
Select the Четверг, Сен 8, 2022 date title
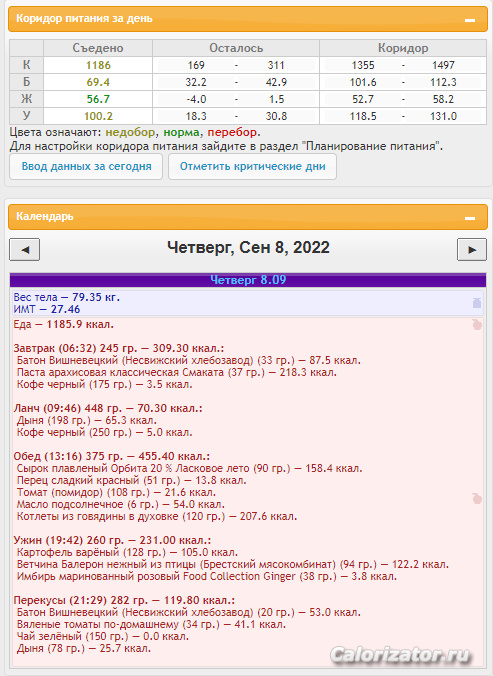pyautogui.click(x=248, y=247)
